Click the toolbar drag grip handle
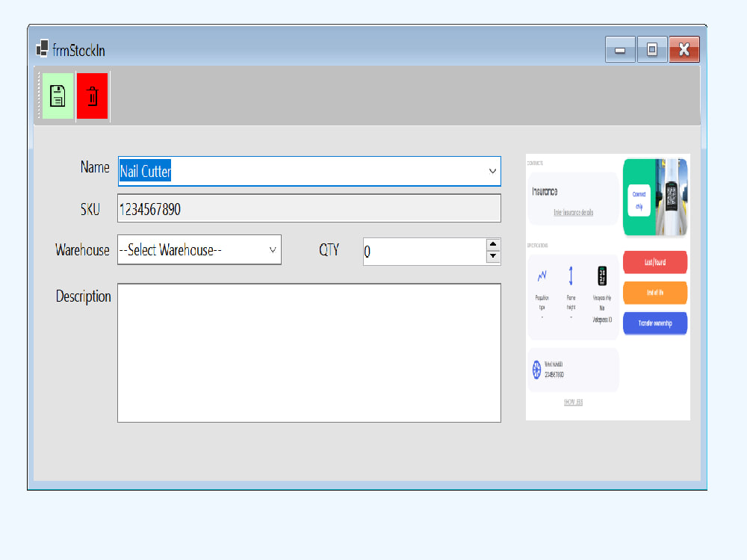 point(39,96)
